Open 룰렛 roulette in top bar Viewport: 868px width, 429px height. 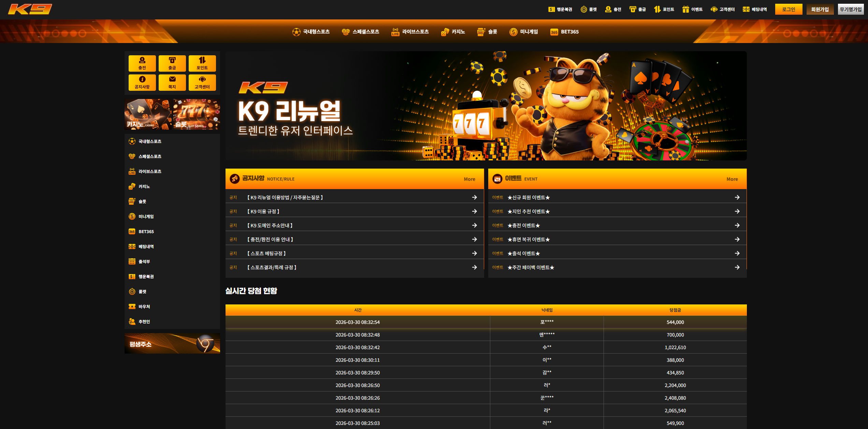pyautogui.click(x=589, y=9)
